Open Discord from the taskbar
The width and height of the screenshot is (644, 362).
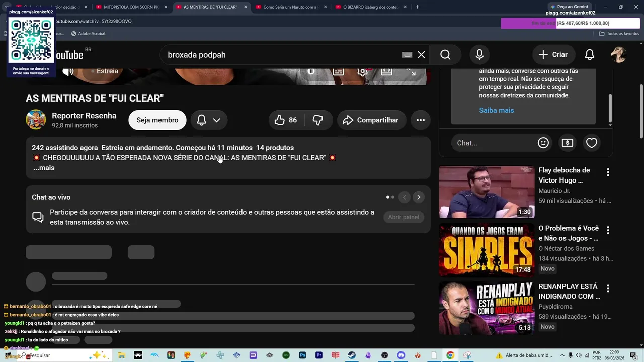pyautogui.click(x=401, y=355)
